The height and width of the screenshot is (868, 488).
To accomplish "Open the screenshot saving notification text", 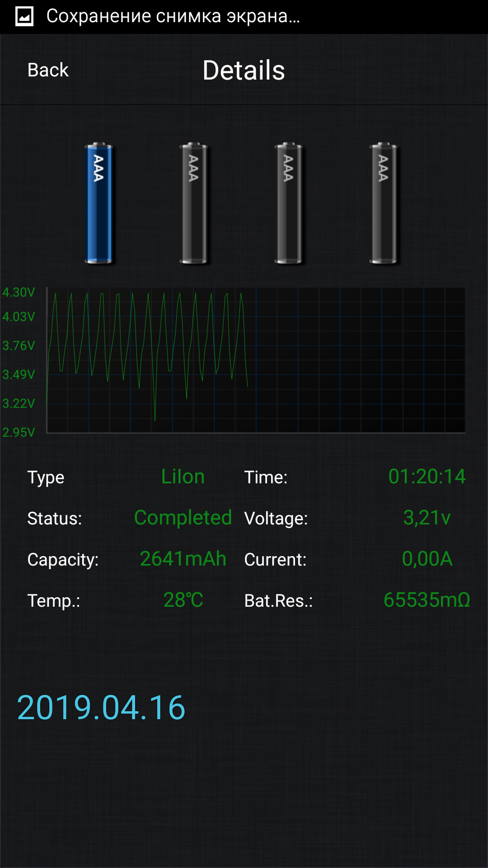I will (173, 16).
